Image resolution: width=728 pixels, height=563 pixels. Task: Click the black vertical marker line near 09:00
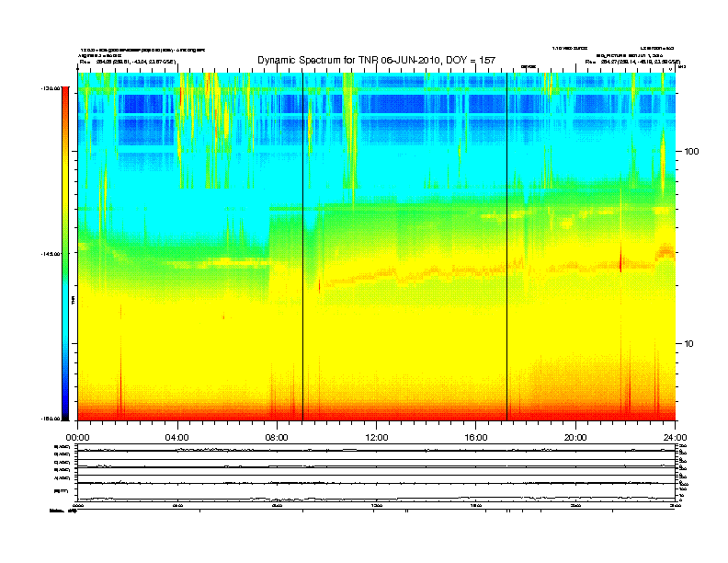click(x=302, y=247)
